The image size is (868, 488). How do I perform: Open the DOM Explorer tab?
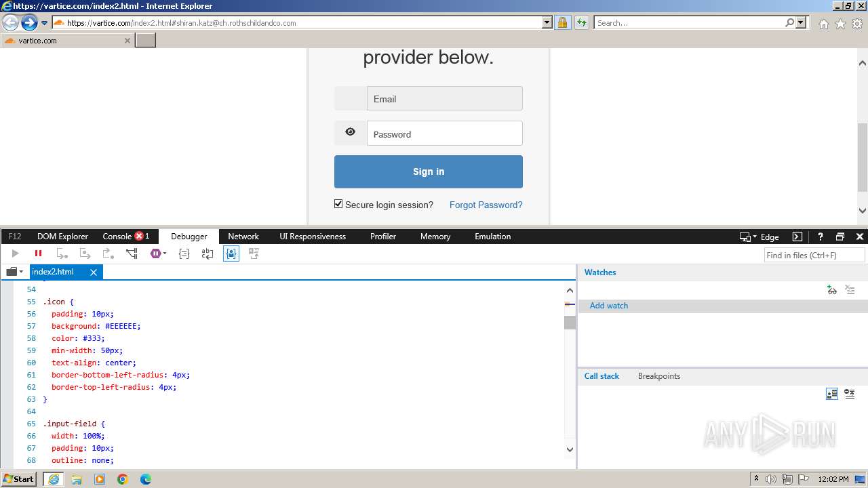[62, 237]
